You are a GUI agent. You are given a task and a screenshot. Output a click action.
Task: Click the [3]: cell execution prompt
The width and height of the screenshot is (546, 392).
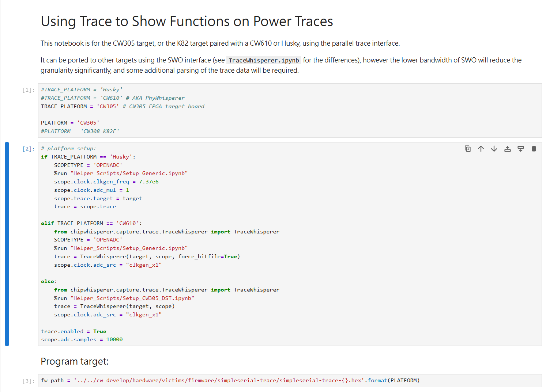[29, 381]
